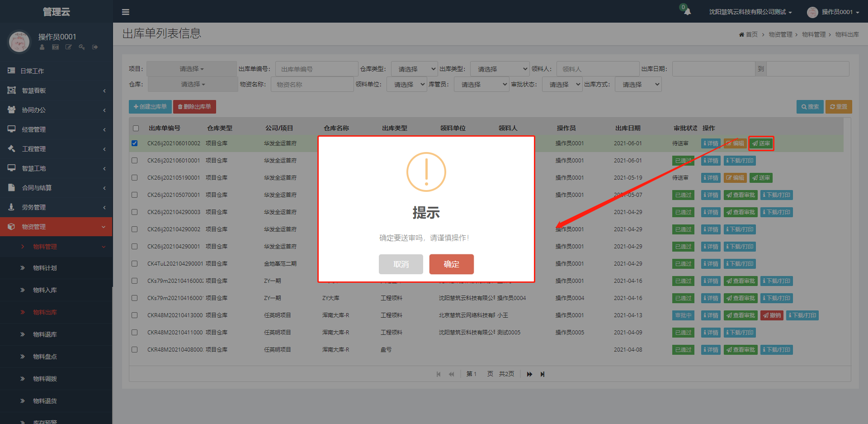Click the 送审 button in first row
Screen dimensions: 868x424
click(x=761, y=143)
